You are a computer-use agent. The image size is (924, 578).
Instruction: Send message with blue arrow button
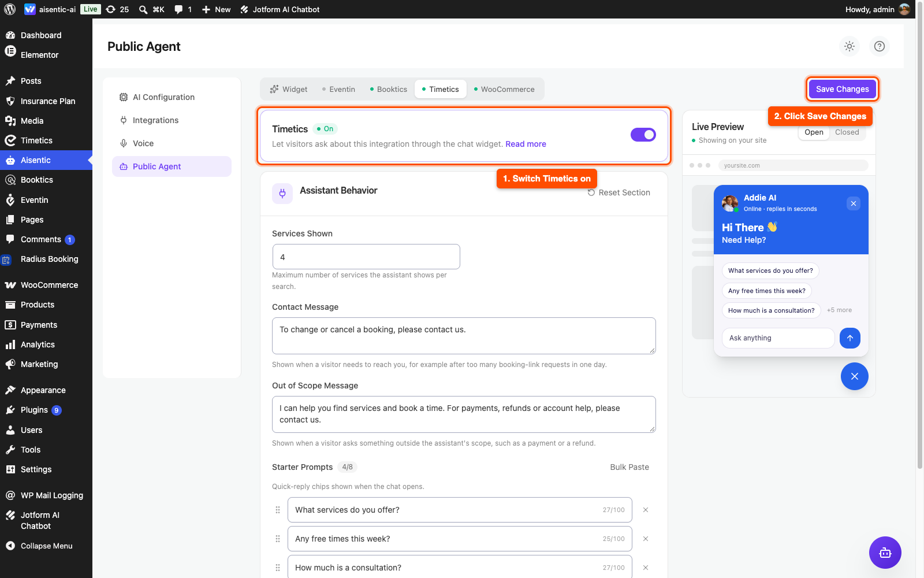click(x=850, y=338)
